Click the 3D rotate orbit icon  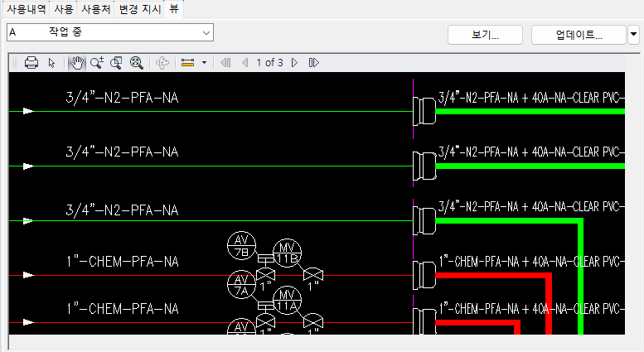pos(162,63)
